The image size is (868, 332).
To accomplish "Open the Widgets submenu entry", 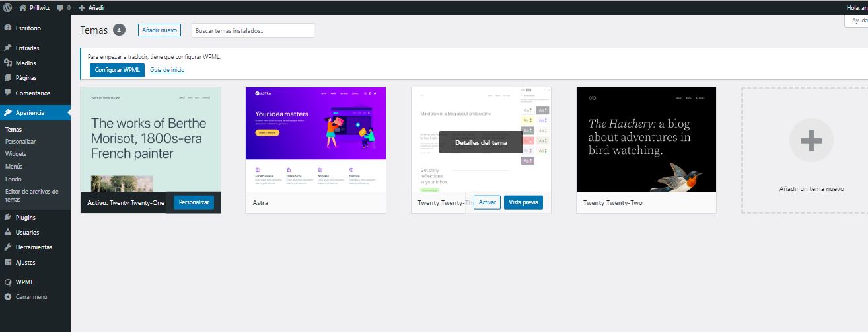I will point(16,153).
